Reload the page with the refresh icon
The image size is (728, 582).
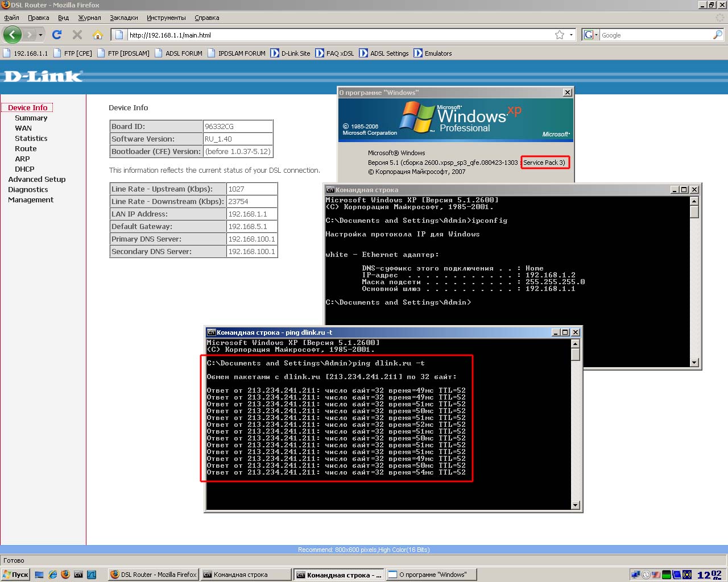click(57, 35)
